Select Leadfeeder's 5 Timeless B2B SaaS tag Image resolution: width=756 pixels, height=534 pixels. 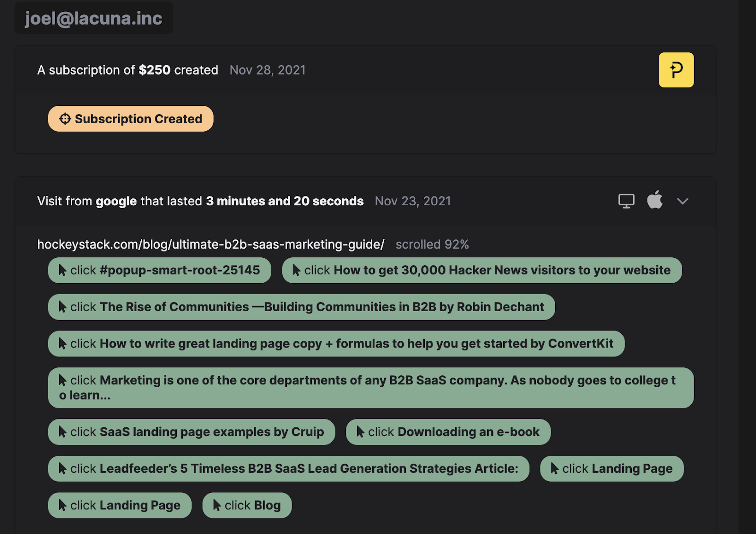(x=288, y=469)
